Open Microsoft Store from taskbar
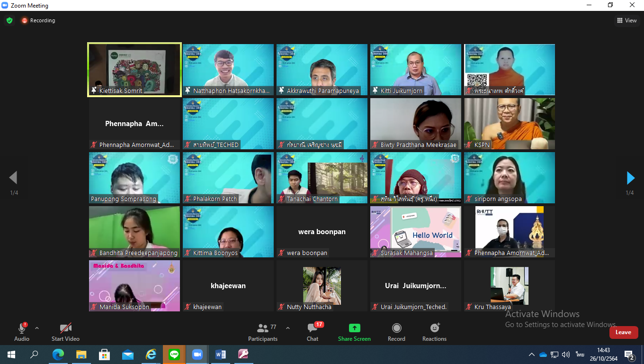This screenshot has width=644, height=364. pos(105,355)
